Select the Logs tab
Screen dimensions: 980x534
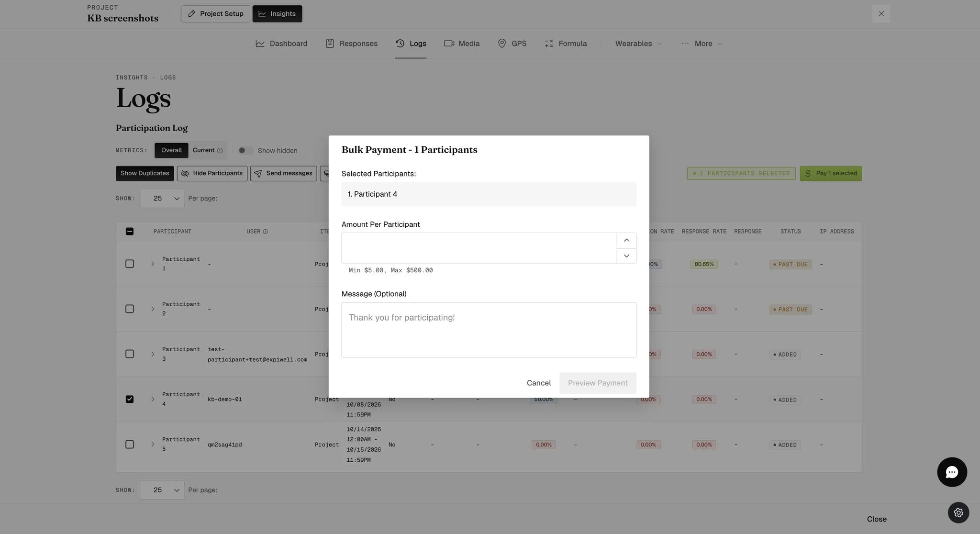pyautogui.click(x=411, y=44)
